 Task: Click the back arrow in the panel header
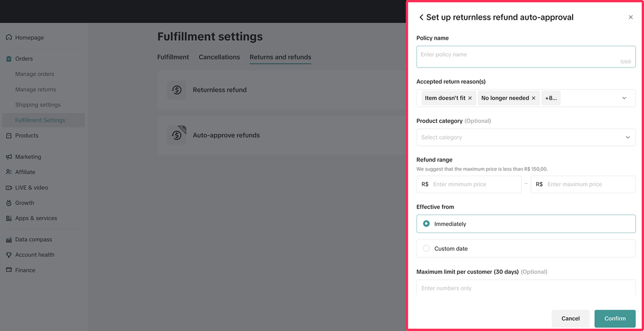(421, 17)
